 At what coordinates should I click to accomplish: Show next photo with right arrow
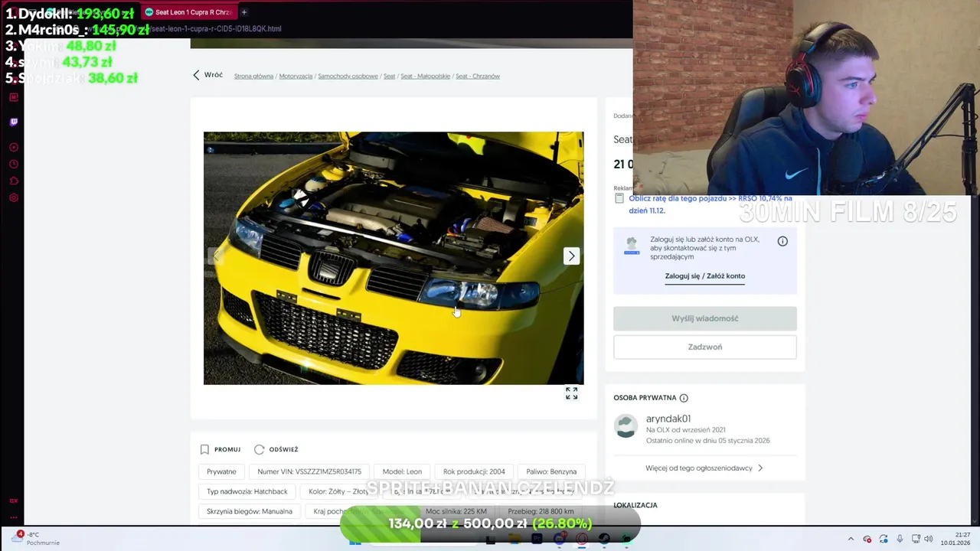(x=571, y=256)
